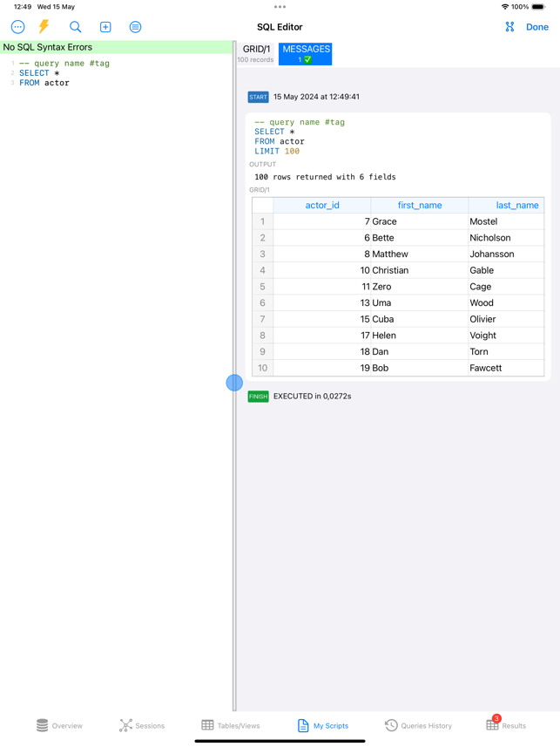Grab the blue split pane divider handle

tap(234, 383)
